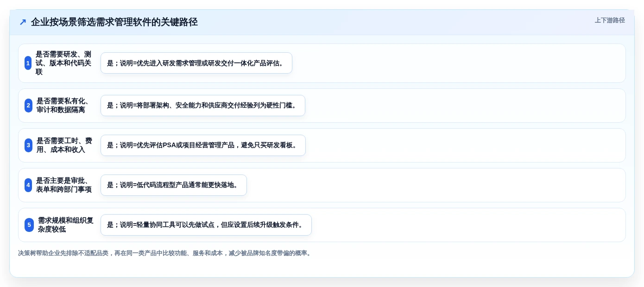The image size is (644, 287).
Task: Click the arrow icon beside the title
Action: [x=23, y=22]
